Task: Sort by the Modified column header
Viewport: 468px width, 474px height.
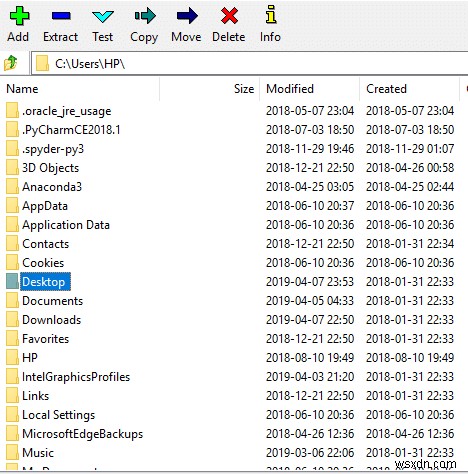Action: click(x=290, y=89)
